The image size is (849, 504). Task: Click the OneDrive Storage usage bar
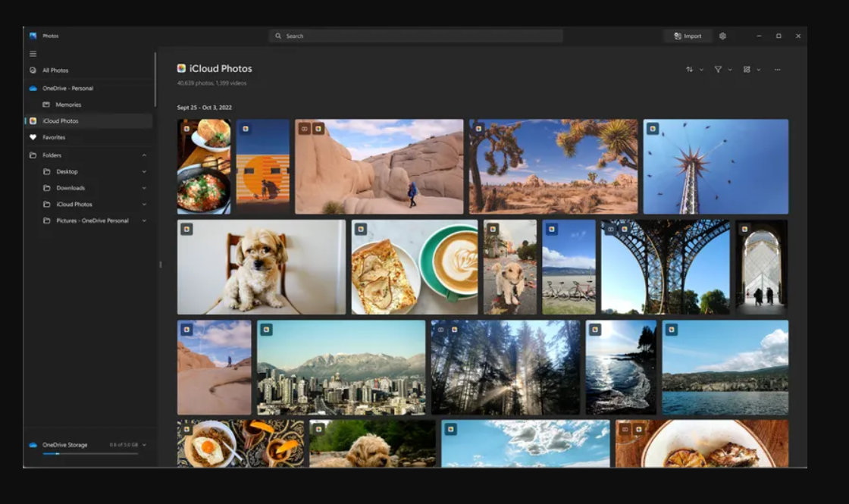coord(90,453)
